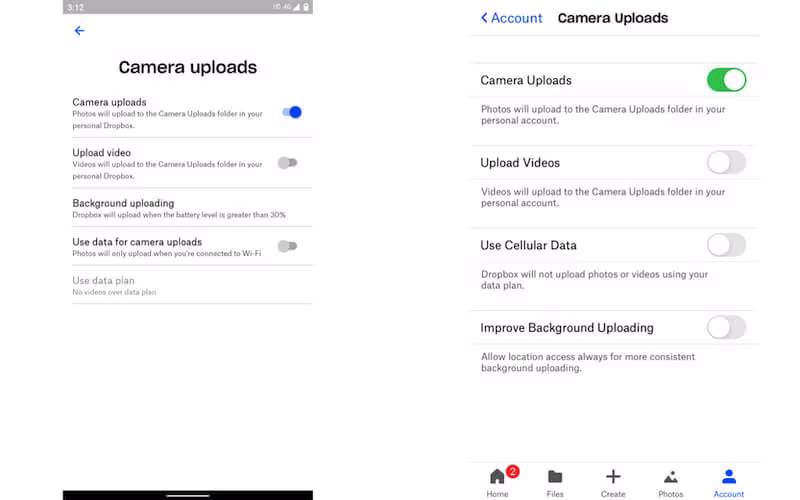Turn on Use data for camera uploads
Screen dimensions: 800x500
pyautogui.click(x=287, y=246)
